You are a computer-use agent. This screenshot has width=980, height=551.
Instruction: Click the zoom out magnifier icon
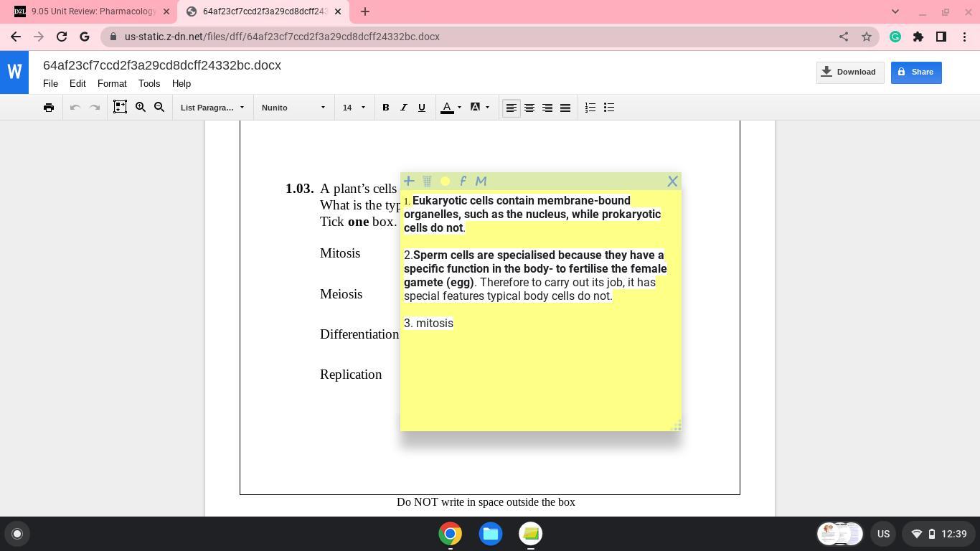159,108
